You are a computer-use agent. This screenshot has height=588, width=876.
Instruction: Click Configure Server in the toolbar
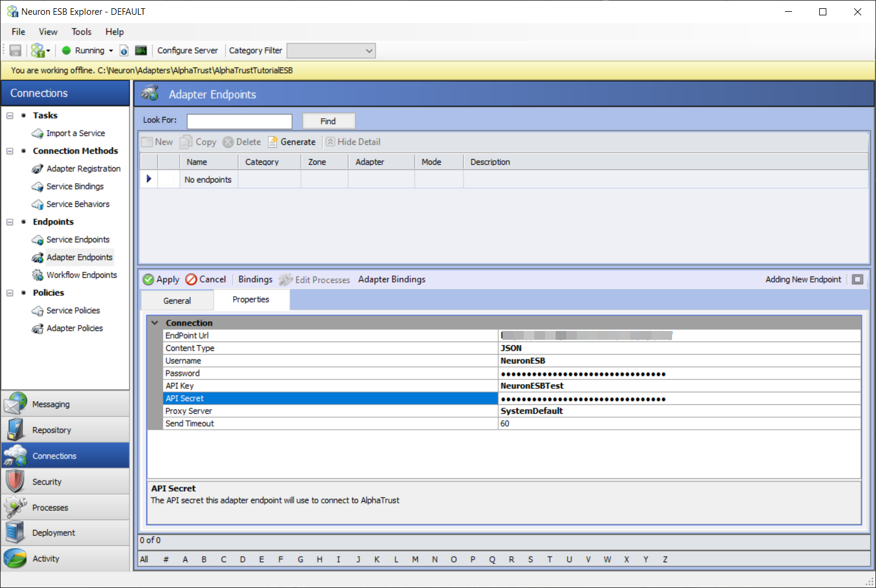click(x=187, y=51)
